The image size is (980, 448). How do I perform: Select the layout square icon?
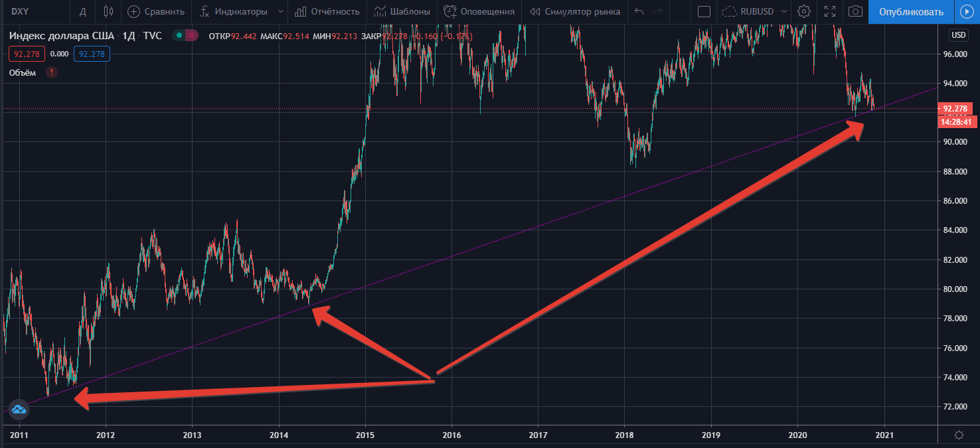704,11
